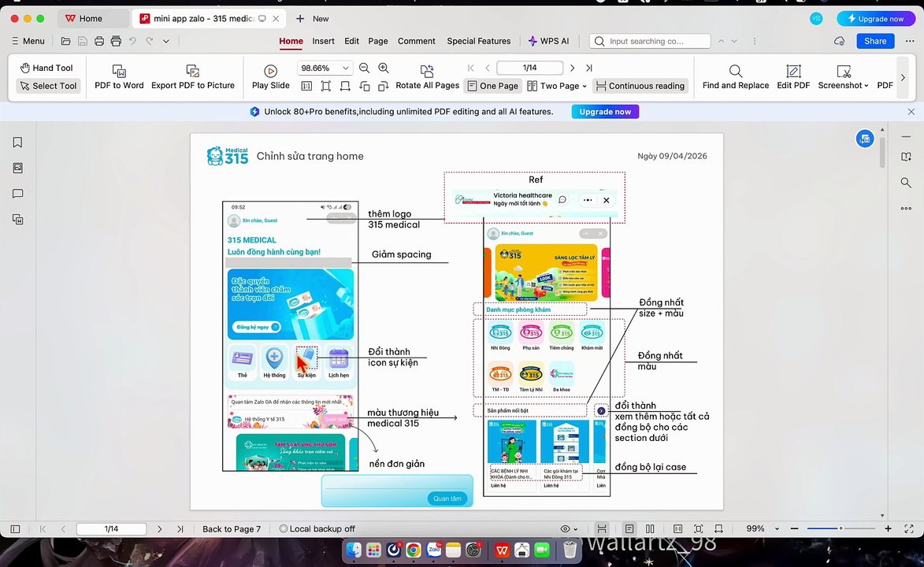Select the Select Tool
The image size is (924, 567).
pos(48,86)
